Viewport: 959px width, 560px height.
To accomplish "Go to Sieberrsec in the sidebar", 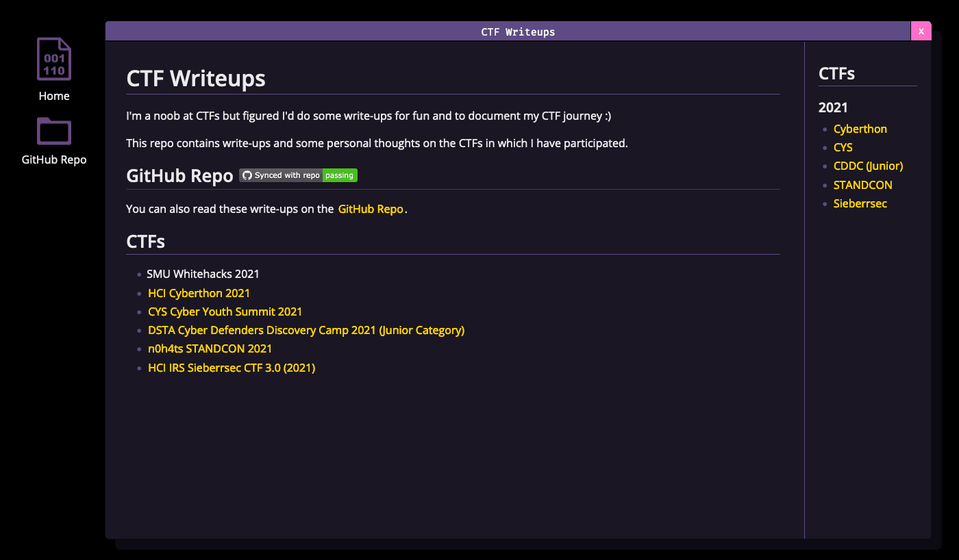I will 860,203.
